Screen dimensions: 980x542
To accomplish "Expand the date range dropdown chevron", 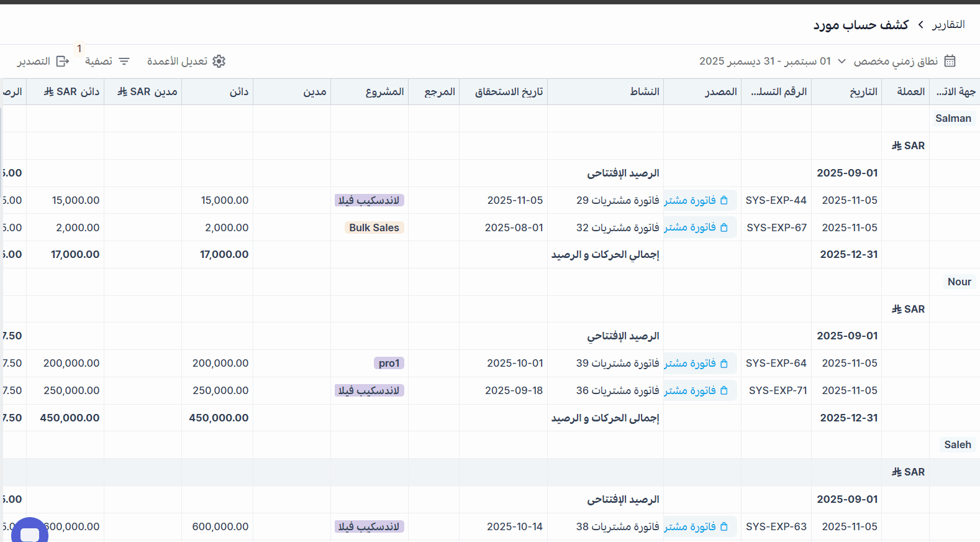I will click(x=842, y=61).
